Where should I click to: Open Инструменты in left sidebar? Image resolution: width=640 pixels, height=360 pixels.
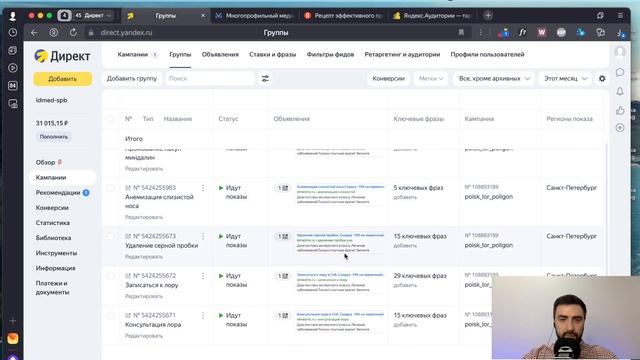coord(56,253)
